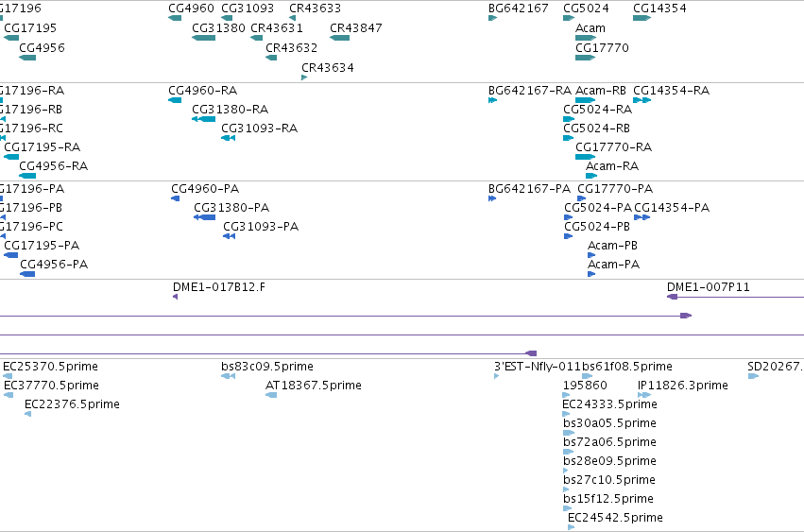
Task: Open the CG5024-RA transcript label
Action: point(597,110)
